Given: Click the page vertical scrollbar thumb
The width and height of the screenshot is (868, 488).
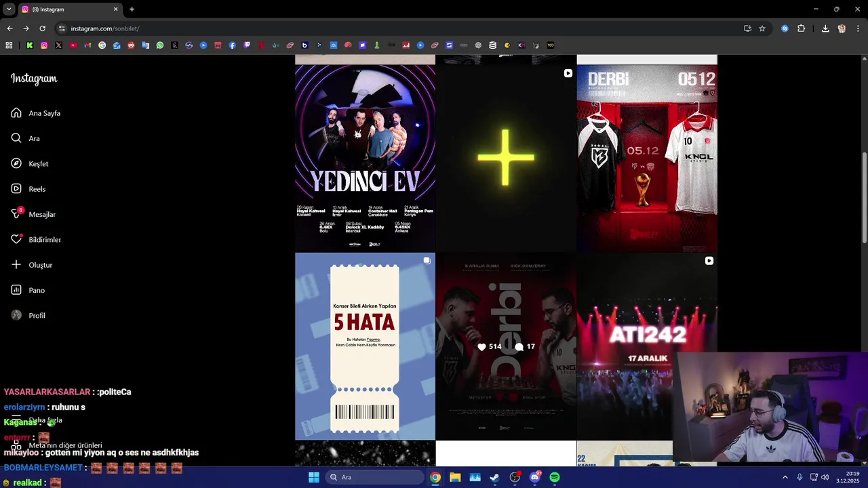Looking at the screenshot, I should 864,198.
